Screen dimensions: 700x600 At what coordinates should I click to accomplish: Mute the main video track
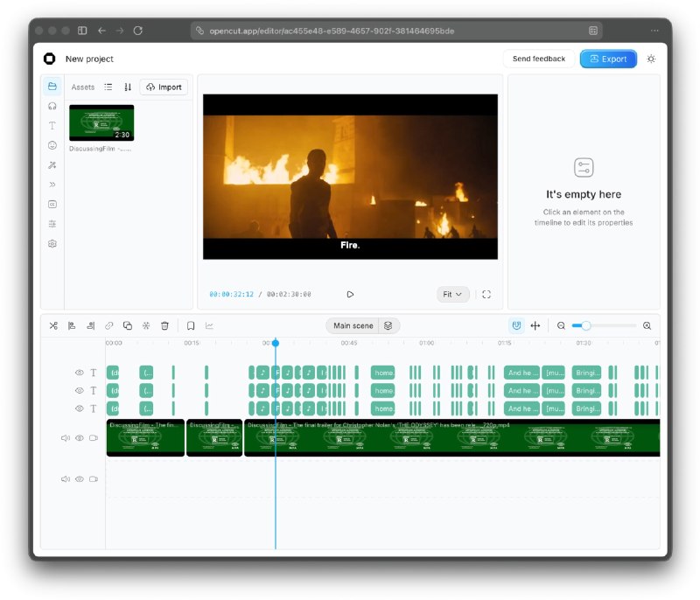point(65,438)
